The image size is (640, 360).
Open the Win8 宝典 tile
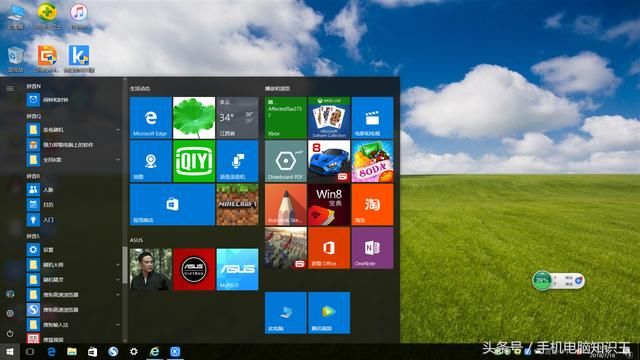329,204
